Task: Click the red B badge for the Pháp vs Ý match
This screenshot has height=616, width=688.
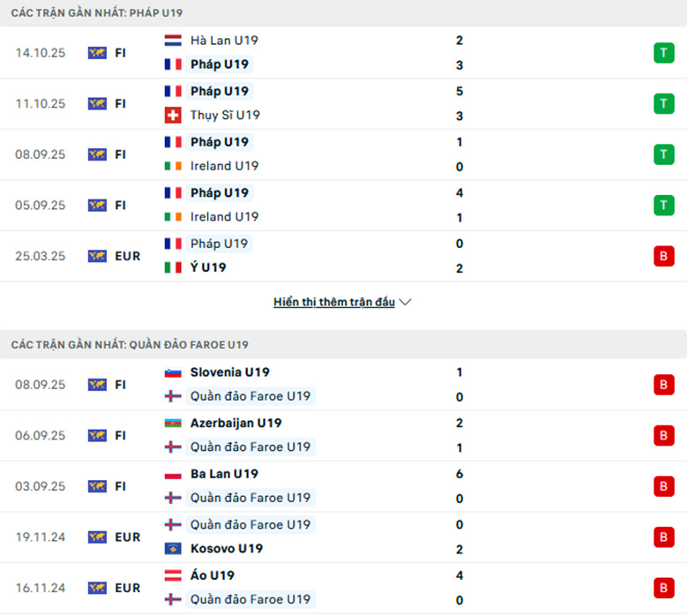Action: point(663,256)
